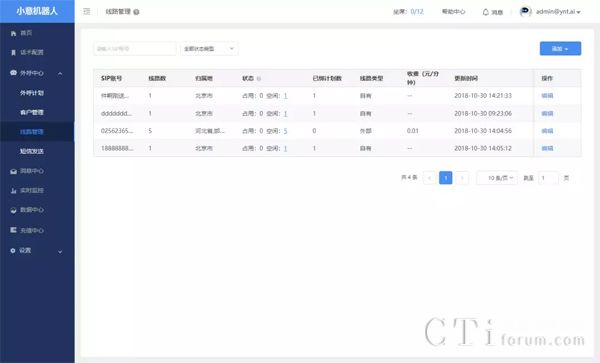Go to next page arrow

tap(462, 178)
